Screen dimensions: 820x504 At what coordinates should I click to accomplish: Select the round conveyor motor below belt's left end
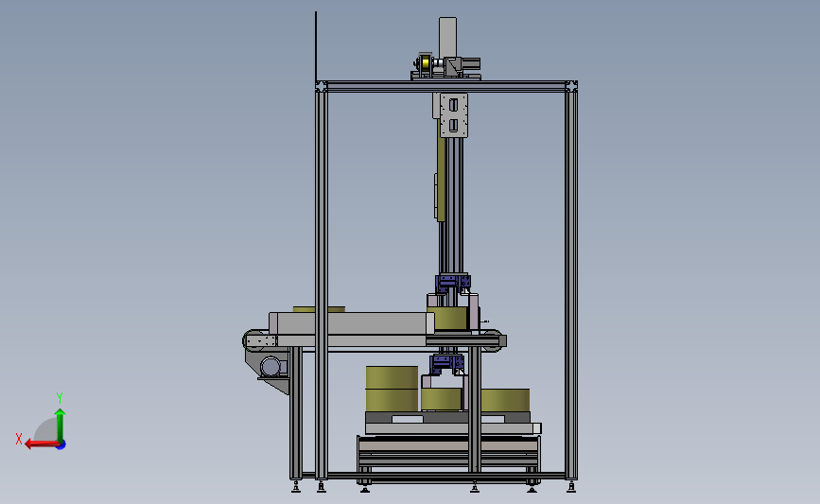click(270, 367)
